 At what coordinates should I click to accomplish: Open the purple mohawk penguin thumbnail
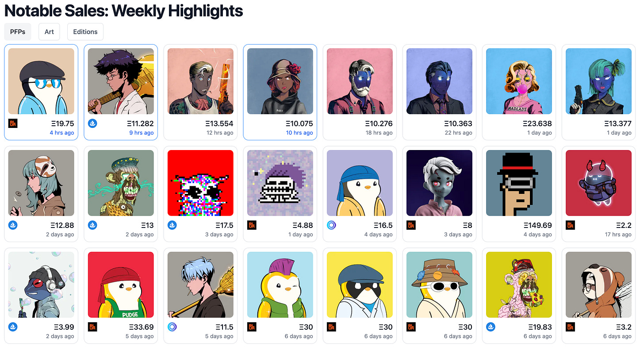280,285
